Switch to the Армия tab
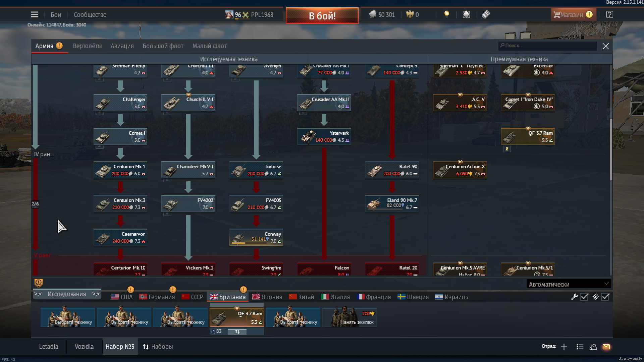The image size is (644, 362). click(x=50, y=46)
